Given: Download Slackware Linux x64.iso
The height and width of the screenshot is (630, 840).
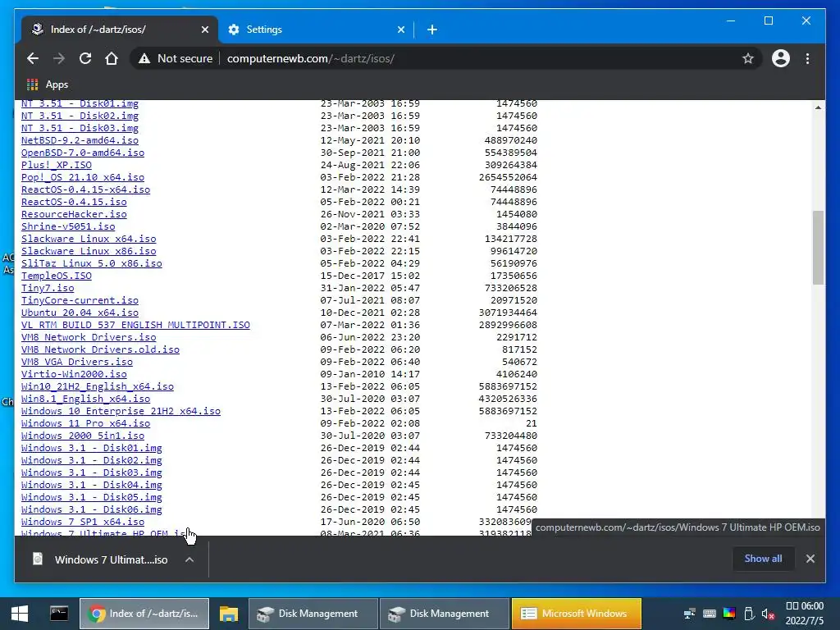Looking at the screenshot, I should 89,239.
